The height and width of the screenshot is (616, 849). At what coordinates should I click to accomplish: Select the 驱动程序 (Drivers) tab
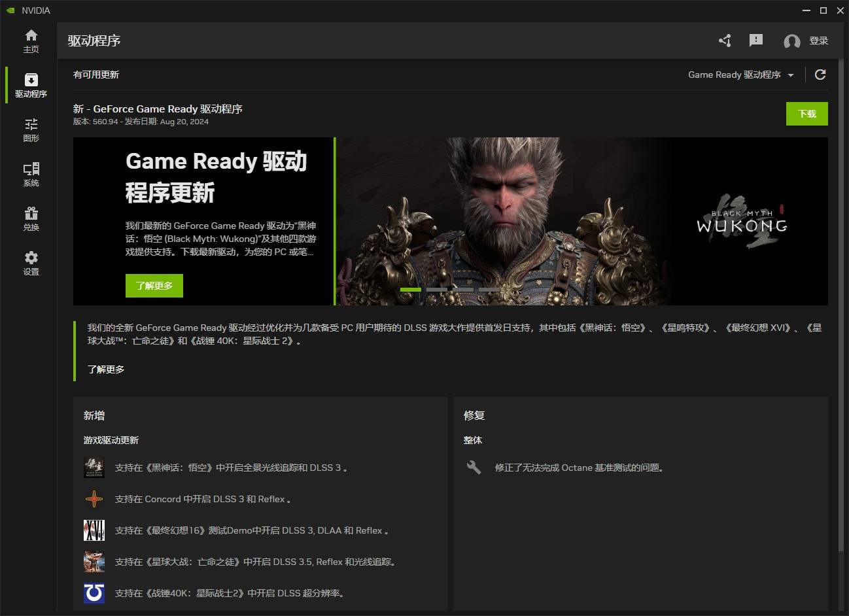pos(31,85)
